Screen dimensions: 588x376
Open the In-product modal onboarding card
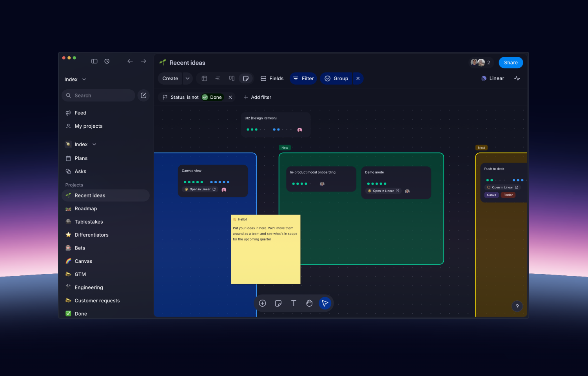pyautogui.click(x=321, y=179)
